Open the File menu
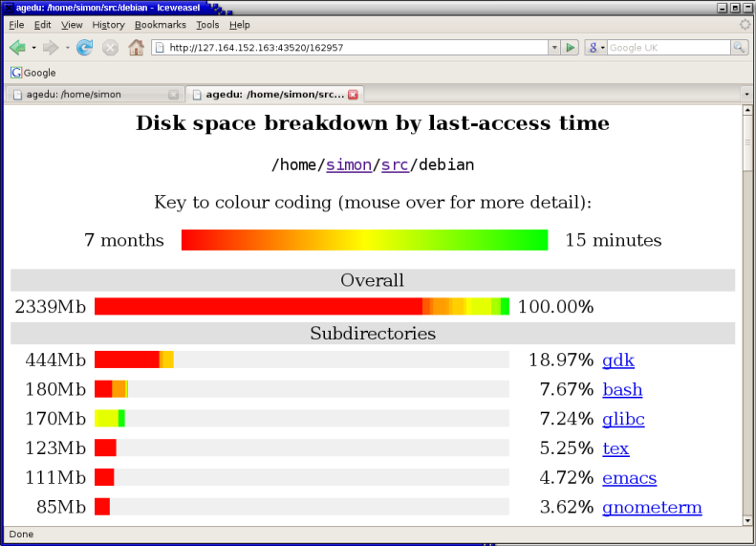 (16, 25)
